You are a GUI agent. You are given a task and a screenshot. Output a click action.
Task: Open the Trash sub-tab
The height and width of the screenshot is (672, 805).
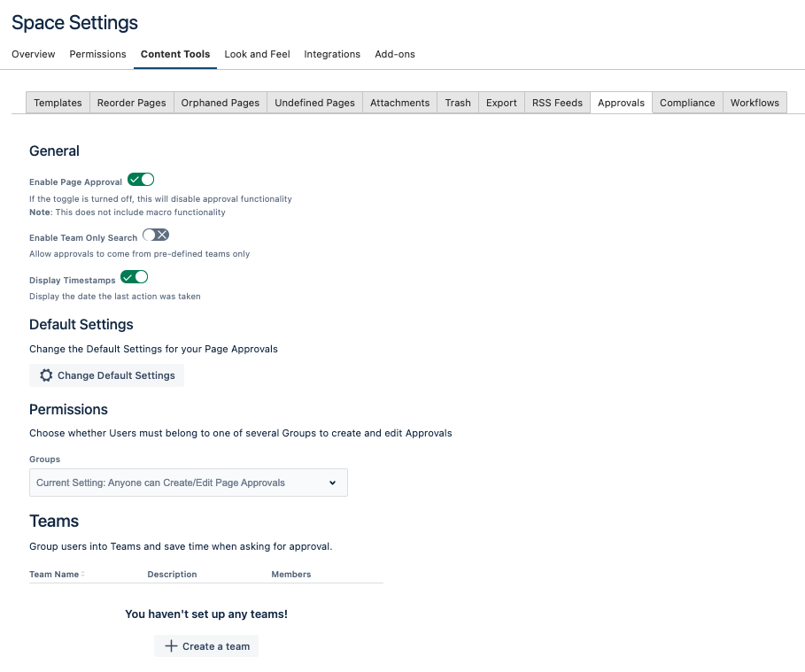pyautogui.click(x=458, y=103)
